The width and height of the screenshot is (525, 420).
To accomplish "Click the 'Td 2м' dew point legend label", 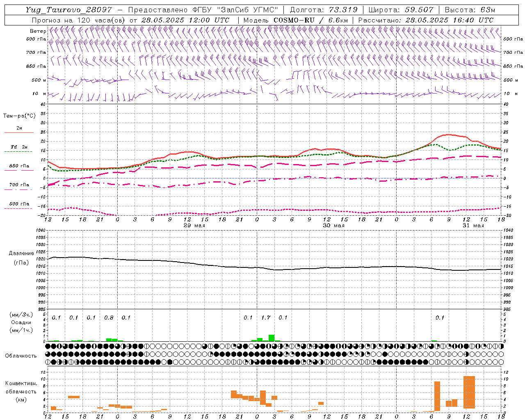I will [x=19, y=147].
